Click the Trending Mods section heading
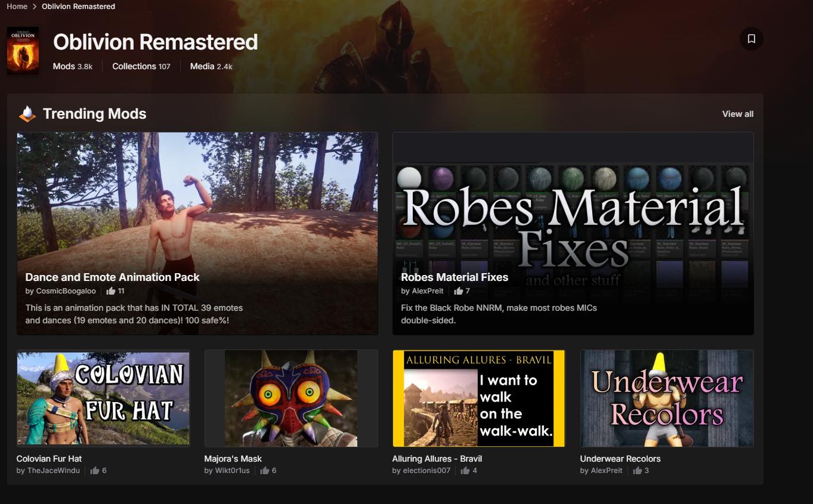This screenshot has height=504, width=813. click(x=95, y=114)
